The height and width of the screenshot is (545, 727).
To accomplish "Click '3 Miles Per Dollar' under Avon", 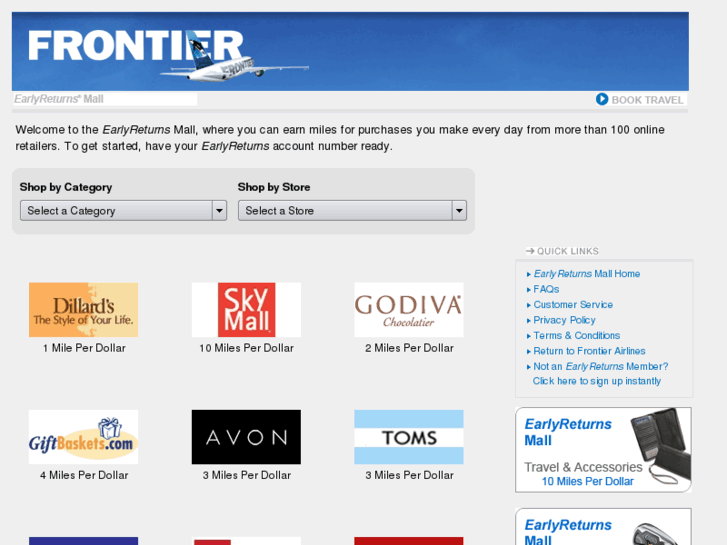I will pyautogui.click(x=246, y=475).
